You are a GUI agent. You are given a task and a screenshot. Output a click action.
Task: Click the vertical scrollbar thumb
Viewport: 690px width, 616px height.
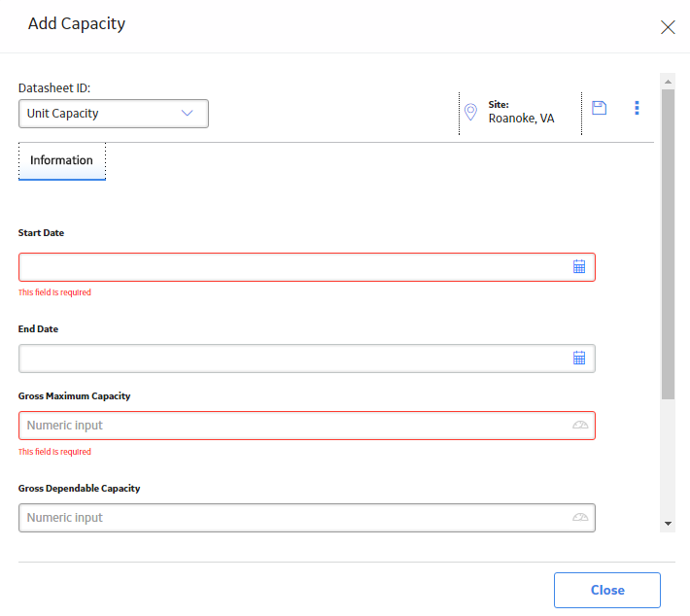click(668, 244)
